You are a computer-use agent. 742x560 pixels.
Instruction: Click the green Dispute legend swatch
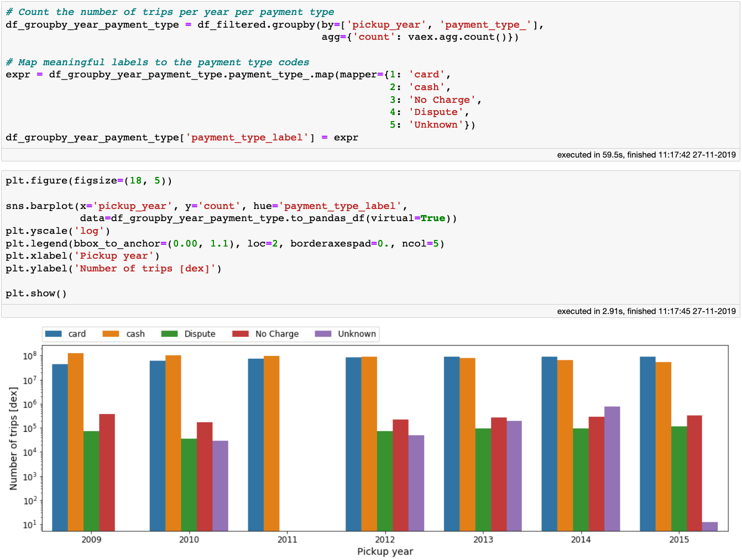tap(169, 334)
